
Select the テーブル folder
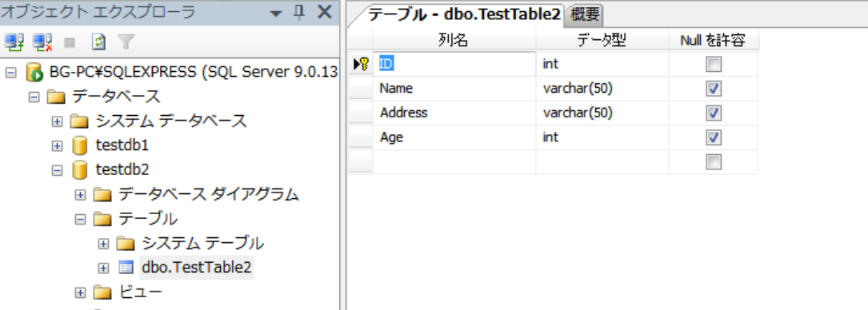click(148, 218)
